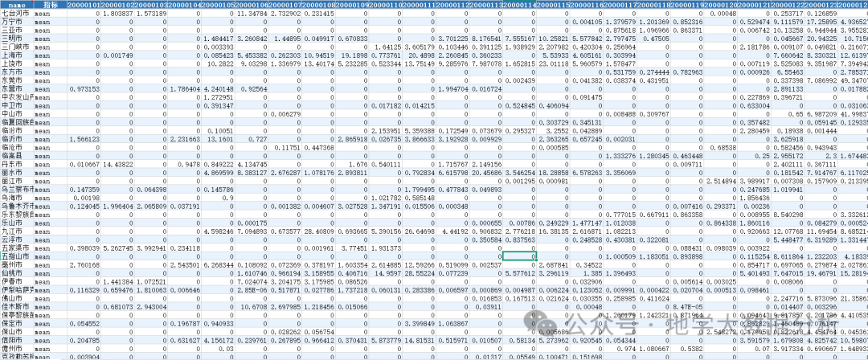Click the value cell 11.34784
This screenshot has height=360, width=868.
(251, 12)
